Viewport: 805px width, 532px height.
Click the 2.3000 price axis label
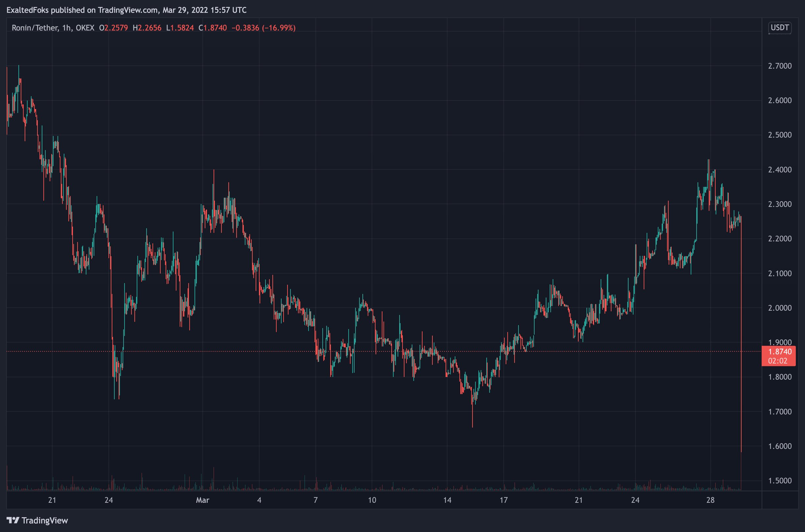coord(780,204)
